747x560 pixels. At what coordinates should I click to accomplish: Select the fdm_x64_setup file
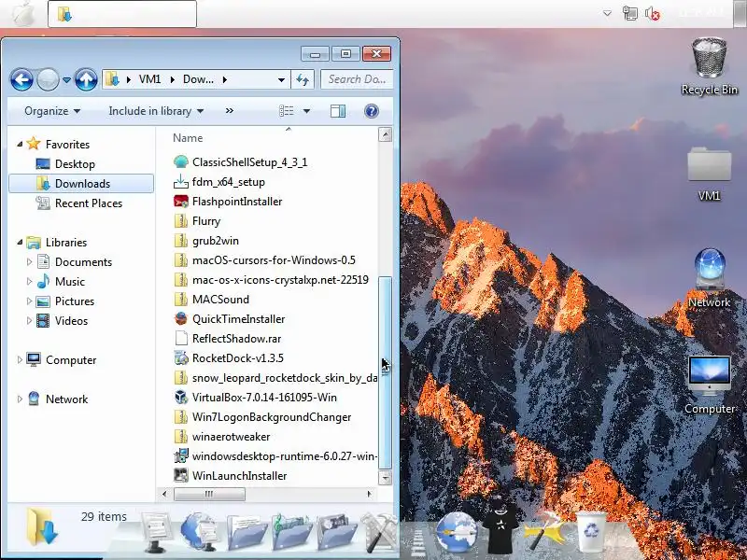[228, 182]
